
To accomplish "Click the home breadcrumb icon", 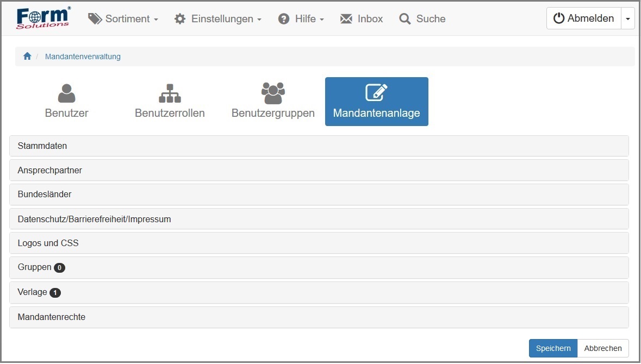I will click(x=27, y=56).
